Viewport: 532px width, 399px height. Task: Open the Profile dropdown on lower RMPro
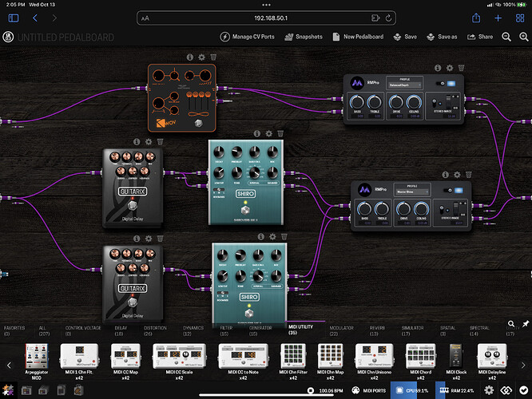coord(412,192)
